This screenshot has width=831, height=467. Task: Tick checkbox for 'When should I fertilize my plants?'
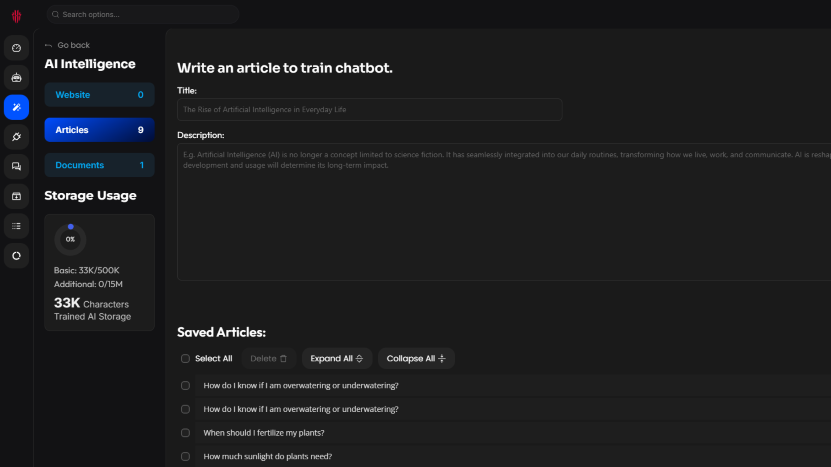click(x=185, y=433)
